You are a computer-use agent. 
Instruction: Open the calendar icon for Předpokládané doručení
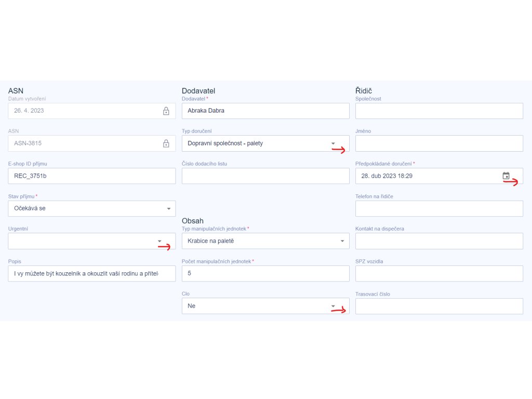tap(506, 176)
